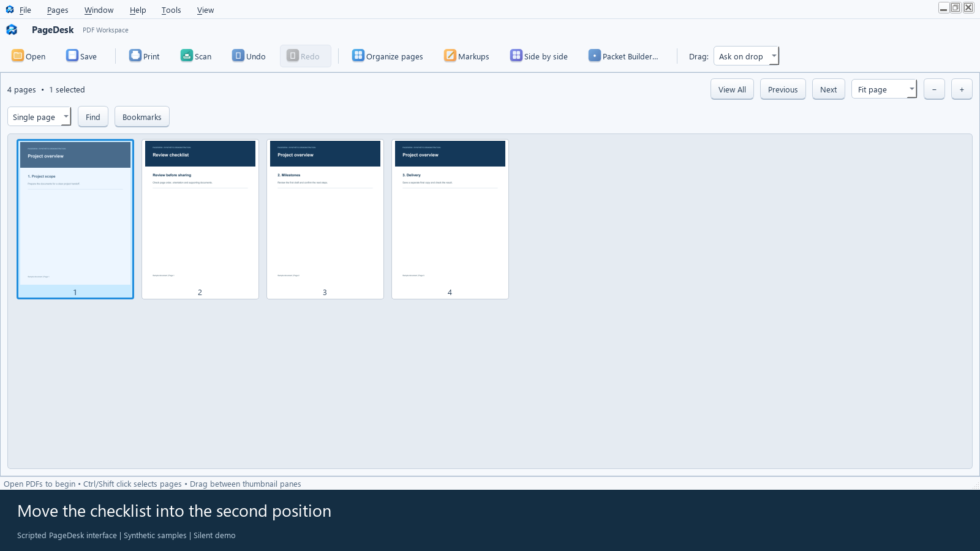Click the status bar hint text

(153, 484)
